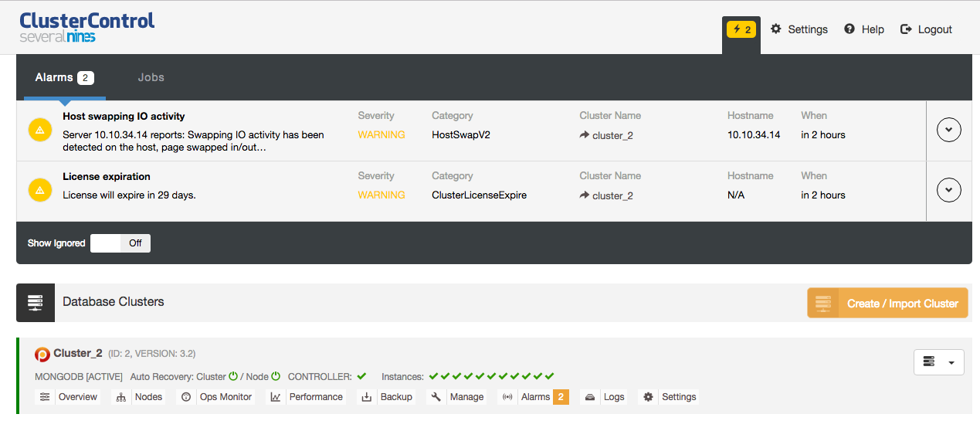The height and width of the screenshot is (448, 980).
Task: Click the Cluster_2 Percona logo icon
Action: pyautogui.click(x=42, y=355)
